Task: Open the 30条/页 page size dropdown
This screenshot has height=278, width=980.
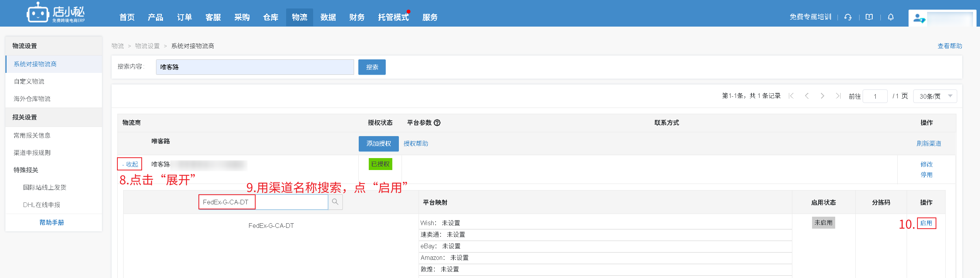Action: [x=935, y=96]
